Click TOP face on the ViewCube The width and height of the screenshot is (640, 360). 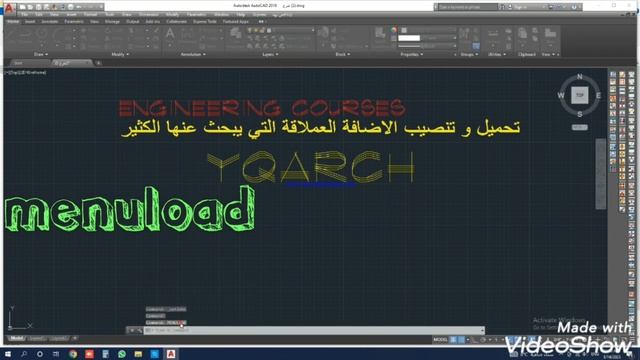point(580,95)
